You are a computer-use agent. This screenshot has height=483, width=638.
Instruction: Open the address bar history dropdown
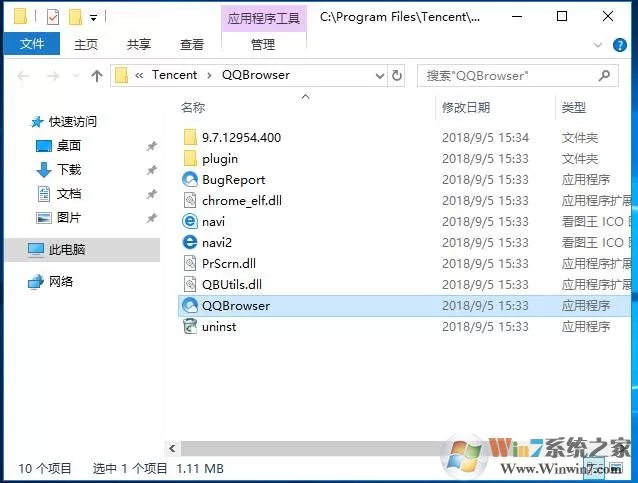coord(380,76)
